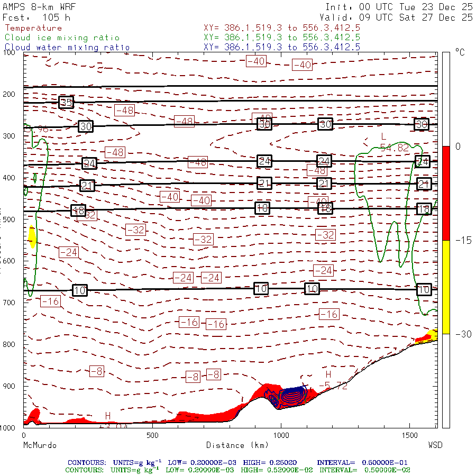Click the pressure axis label "600"

9,261
